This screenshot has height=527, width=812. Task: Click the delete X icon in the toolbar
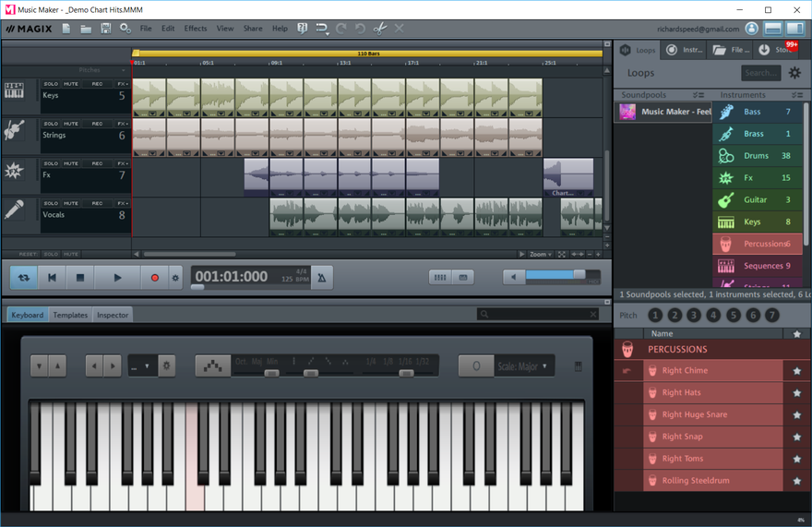tap(399, 29)
